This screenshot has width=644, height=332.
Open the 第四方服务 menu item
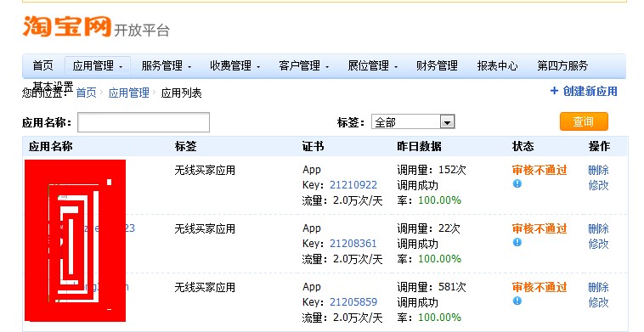click(562, 65)
